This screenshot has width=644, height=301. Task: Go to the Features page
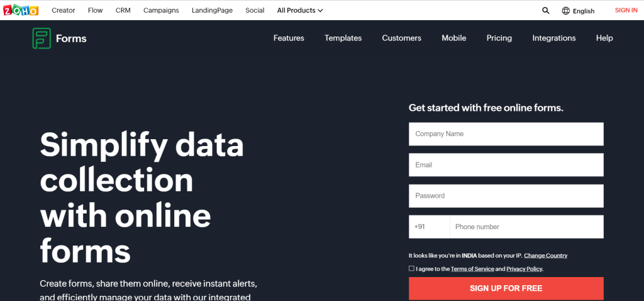tap(289, 38)
